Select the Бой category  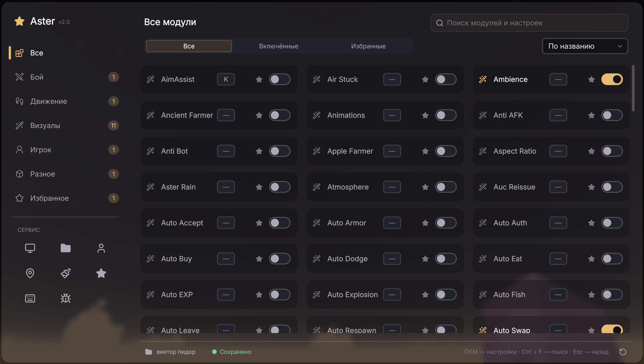coord(66,77)
